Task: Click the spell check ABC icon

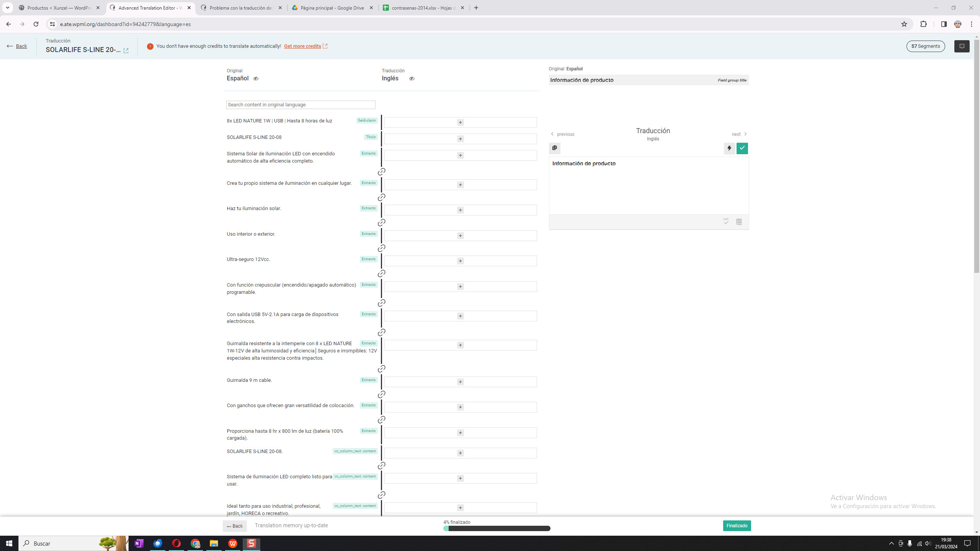Action: pyautogui.click(x=726, y=222)
